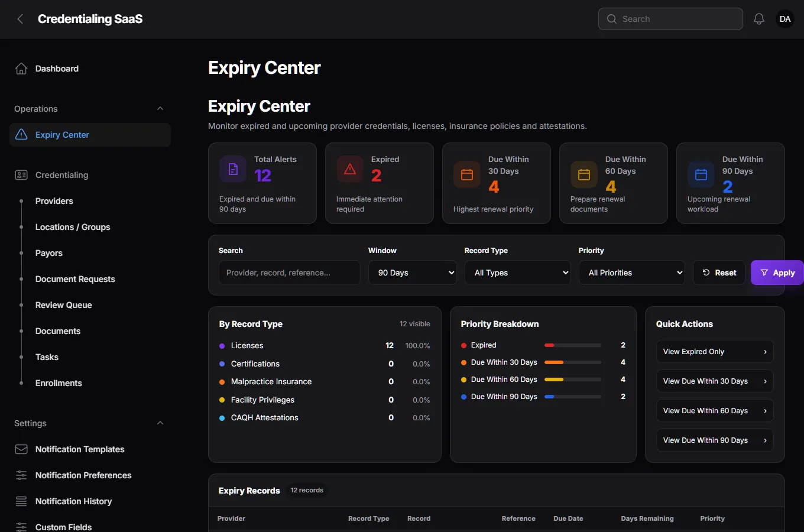804x532 pixels.
Task: Click the Expired card warning icon
Action: pos(350,169)
